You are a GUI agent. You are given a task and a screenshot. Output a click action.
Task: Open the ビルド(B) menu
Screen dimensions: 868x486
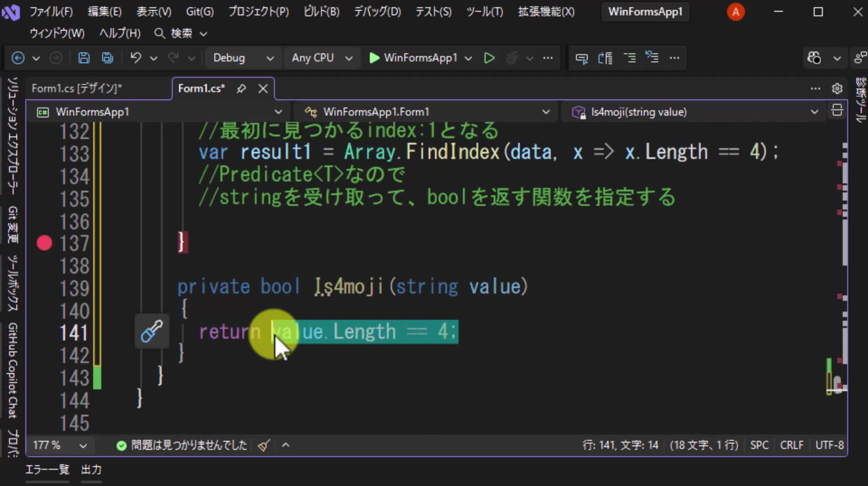pyautogui.click(x=321, y=12)
